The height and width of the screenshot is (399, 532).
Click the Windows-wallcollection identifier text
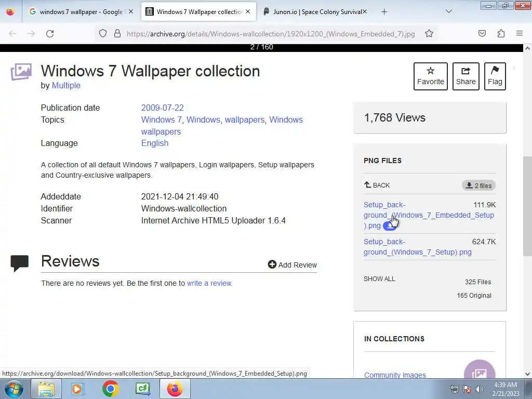point(184,209)
